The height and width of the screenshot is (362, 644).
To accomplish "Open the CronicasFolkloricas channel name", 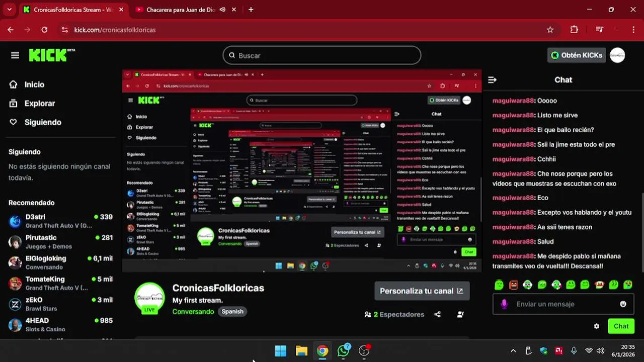I will tap(218, 288).
